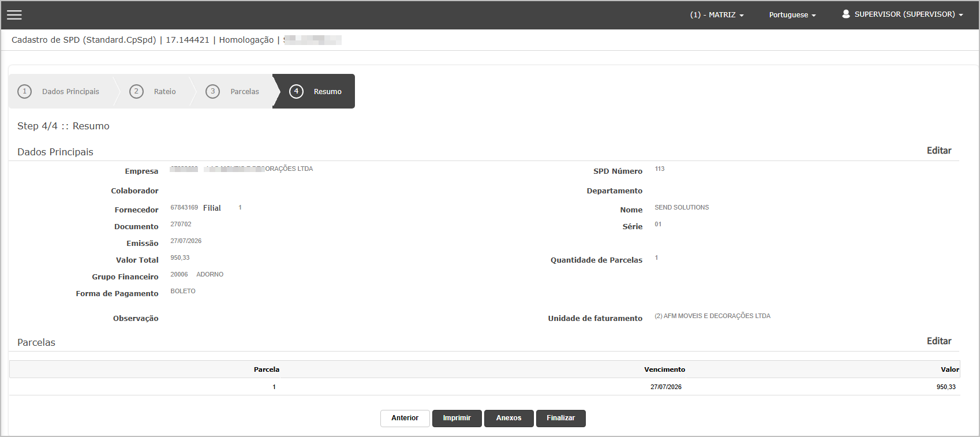Click Fornecedor code 67843169
The height and width of the screenshot is (437, 980).
184,207
